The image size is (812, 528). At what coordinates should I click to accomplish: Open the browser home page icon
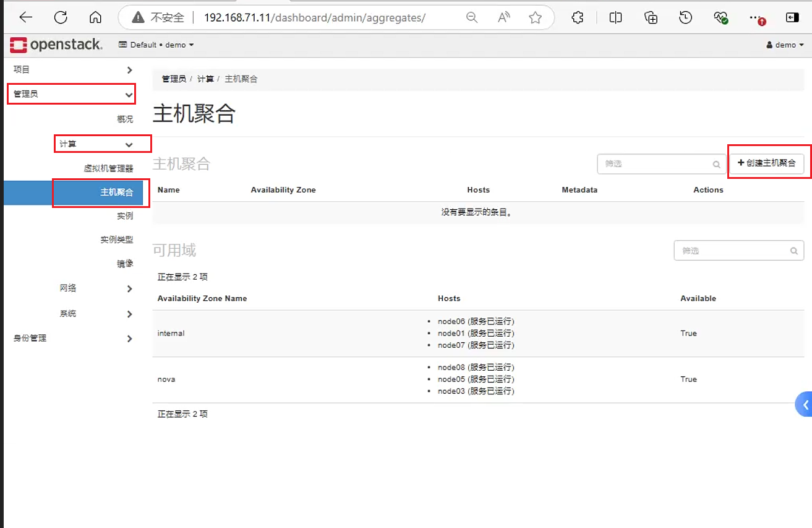pos(95,17)
